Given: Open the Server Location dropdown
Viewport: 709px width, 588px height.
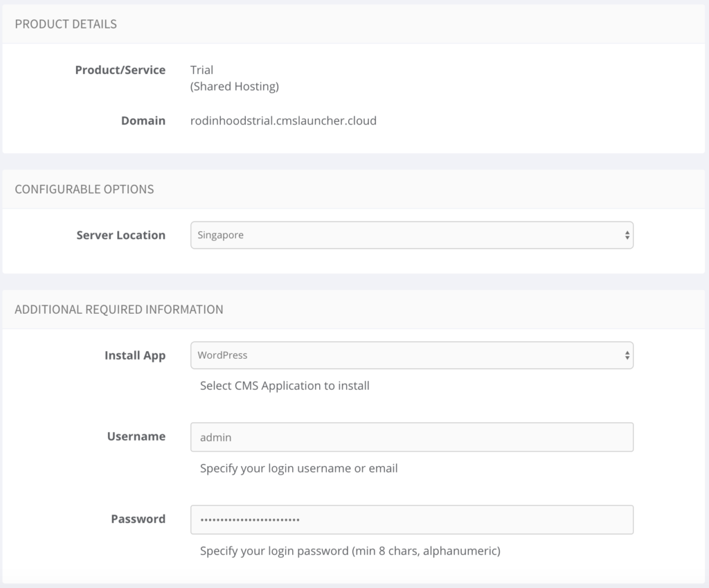Looking at the screenshot, I should (x=411, y=235).
